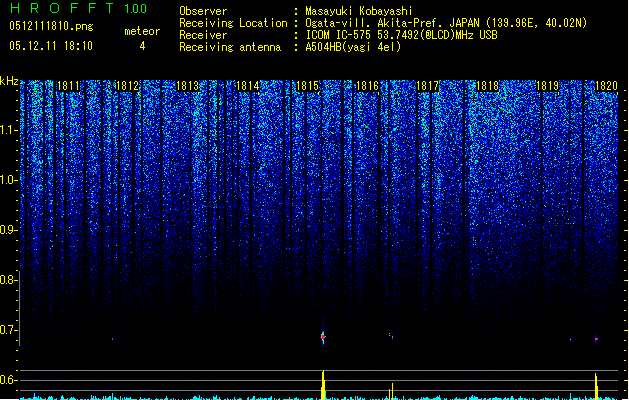Viewport: 629px width, 400px height.
Task: Click the date 05.12.11 18:10
Action: pyautogui.click(x=51, y=46)
